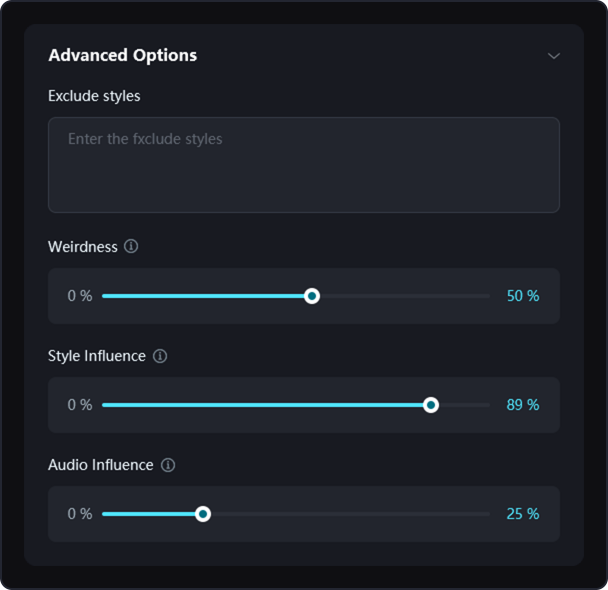Click the filled part of Audio Influence track
This screenshot has width=608, height=590.
click(x=150, y=514)
